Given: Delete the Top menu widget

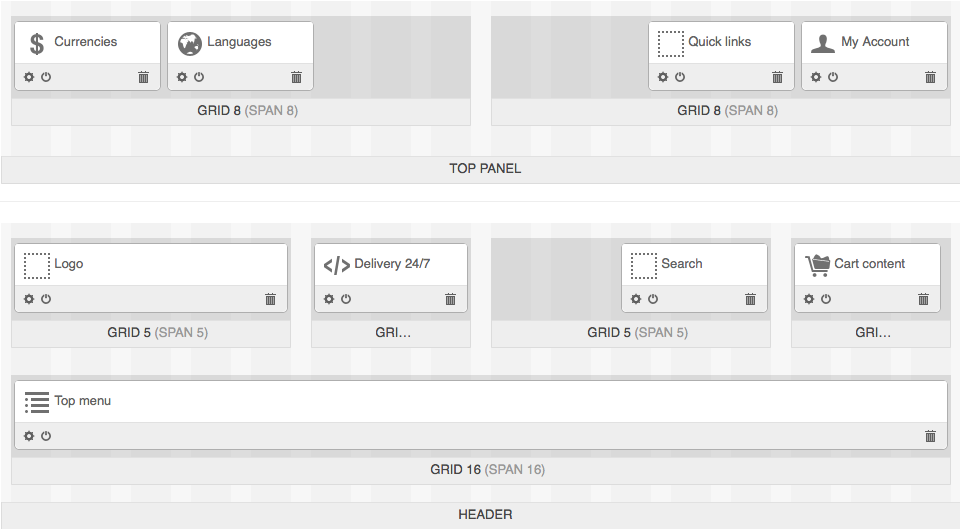Looking at the screenshot, I should tap(930, 436).
